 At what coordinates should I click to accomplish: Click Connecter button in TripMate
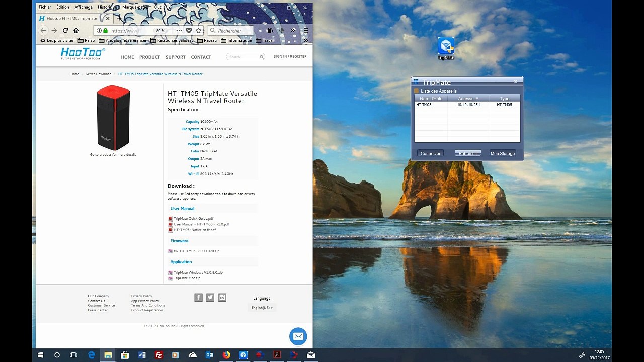point(430,153)
